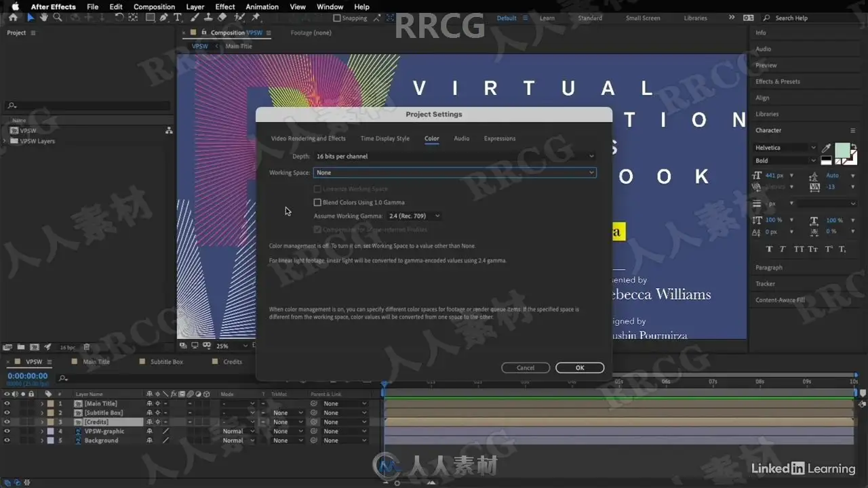The height and width of the screenshot is (488, 868).
Task: Open the Working Space dropdown
Action: point(455,173)
